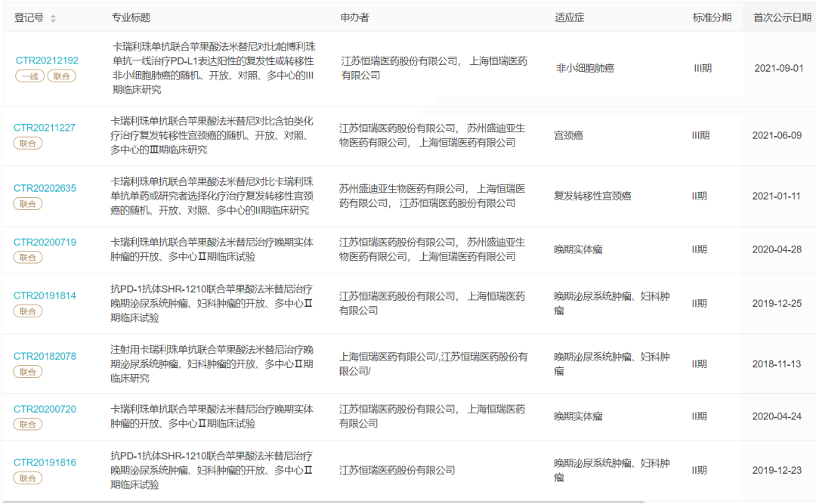Select the date 2019-12-23

[x=777, y=470]
